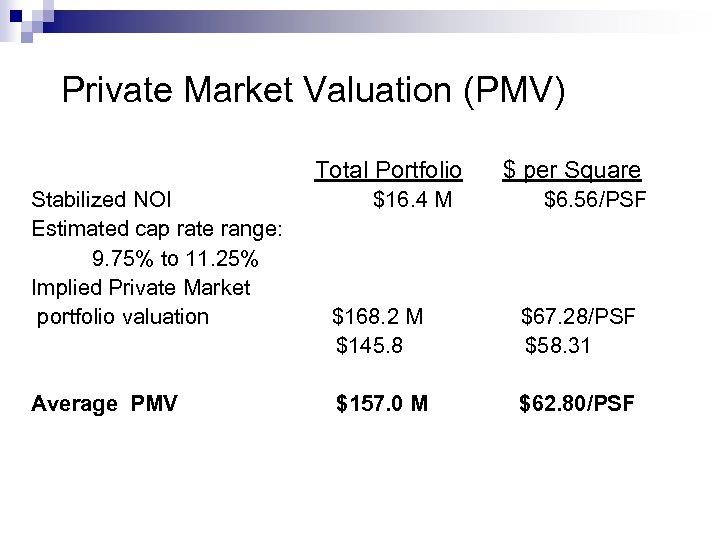Click the bold Average PMV label
This screenshot has width=720, height=540.
pos(105,404)
